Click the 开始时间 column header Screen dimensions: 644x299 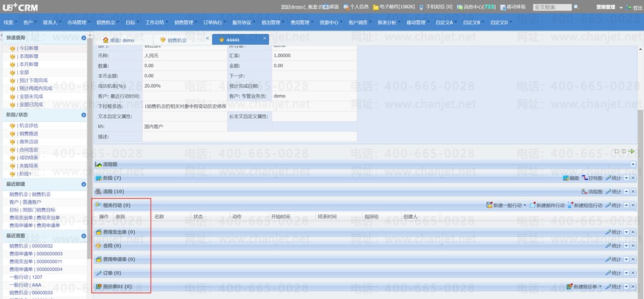[280, 216]
